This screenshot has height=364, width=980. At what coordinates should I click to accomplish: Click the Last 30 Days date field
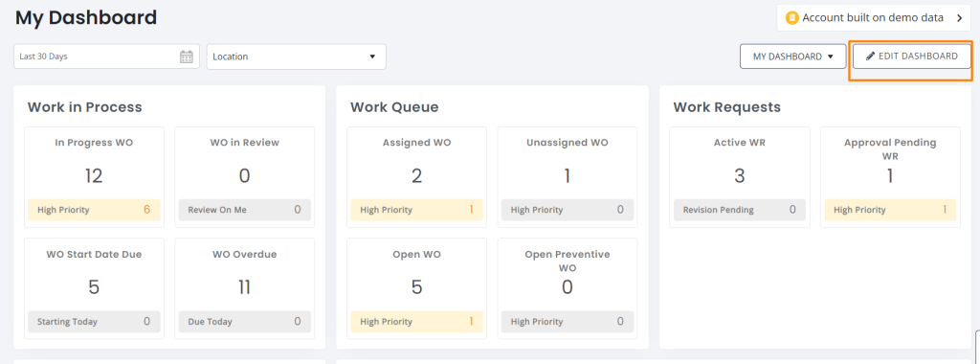[107, 57]
